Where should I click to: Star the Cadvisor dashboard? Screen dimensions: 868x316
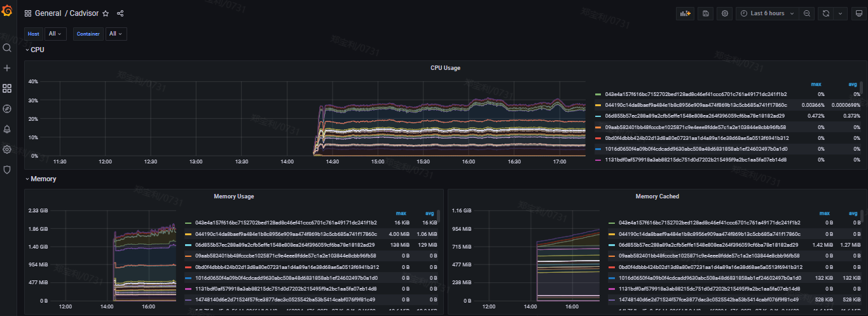point(106,13)
